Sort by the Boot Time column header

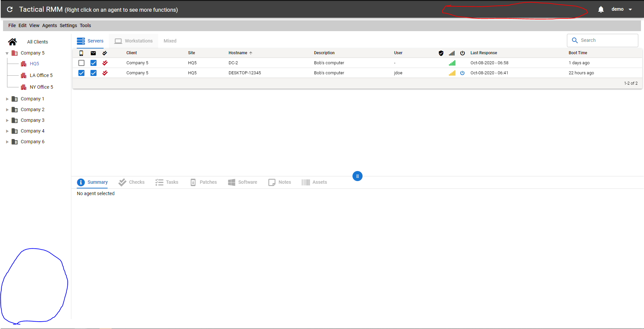pos(578,53)
